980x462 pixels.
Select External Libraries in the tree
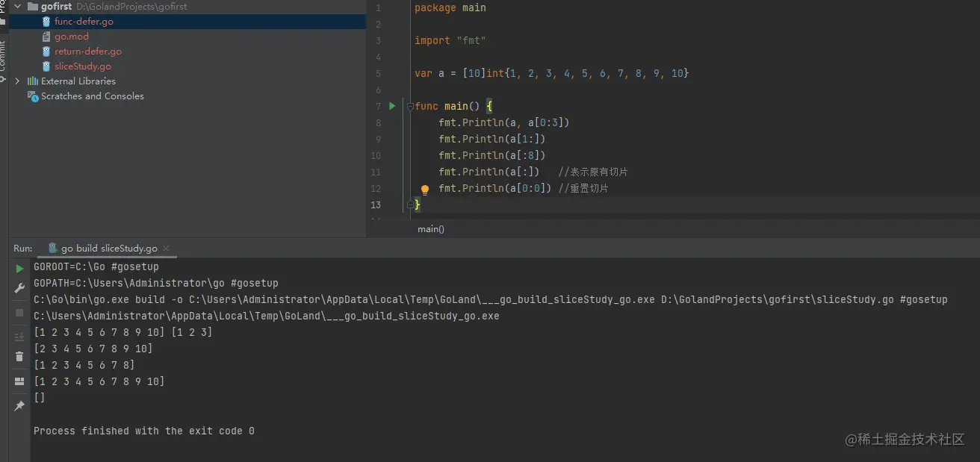[78, 81]
